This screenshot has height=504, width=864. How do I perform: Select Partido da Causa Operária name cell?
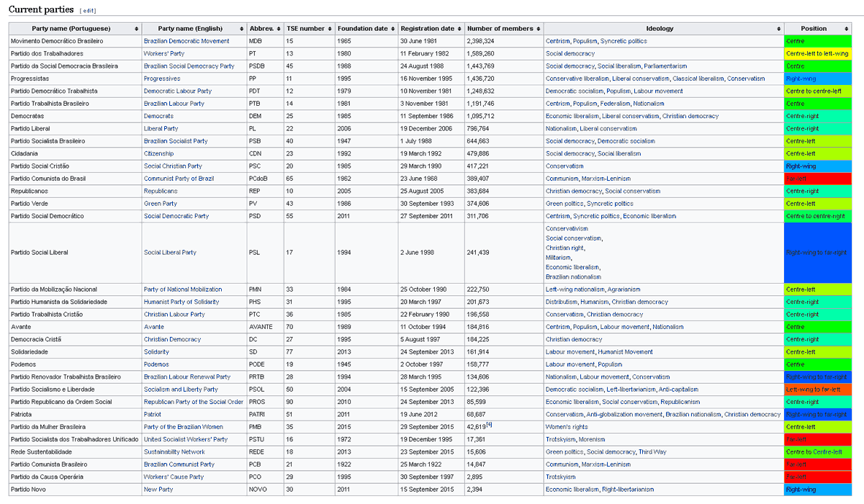coord(75,477)
